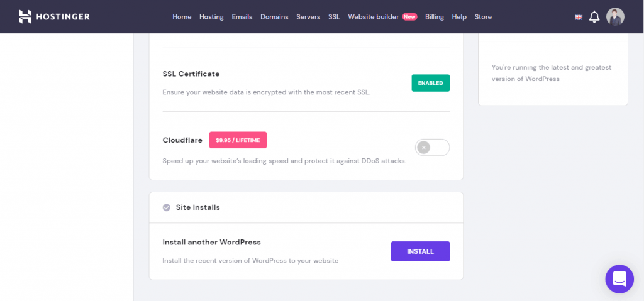The height and width of the screenshot is (301, 644).
Task: Change language via UK flag icon
Action: click(x=579, y=17)
